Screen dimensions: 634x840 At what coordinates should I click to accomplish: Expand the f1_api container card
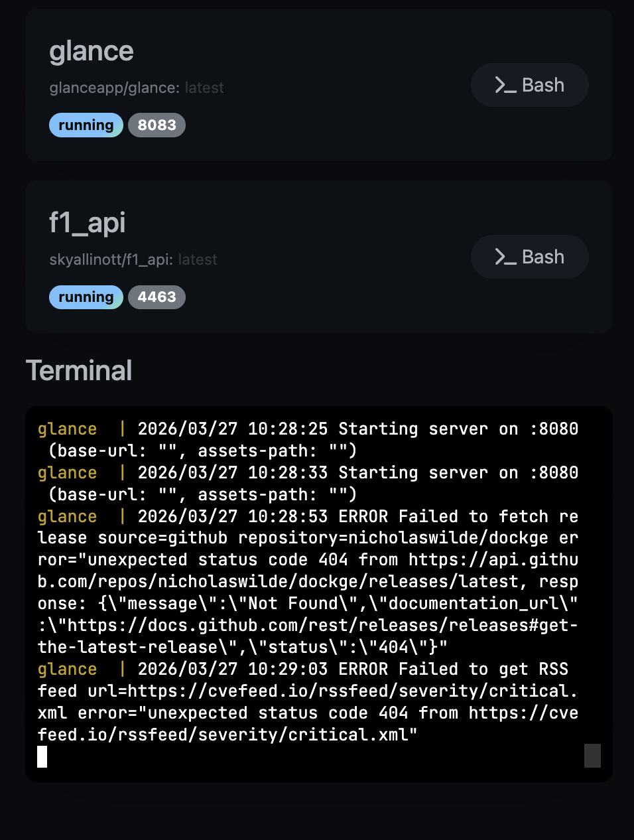(x=88, y=224)
